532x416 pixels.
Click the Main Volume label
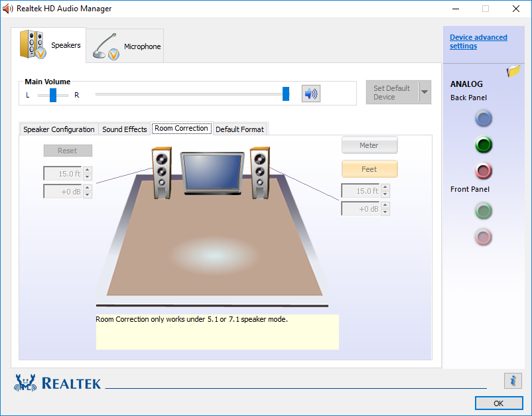click(x=48, y=82)
